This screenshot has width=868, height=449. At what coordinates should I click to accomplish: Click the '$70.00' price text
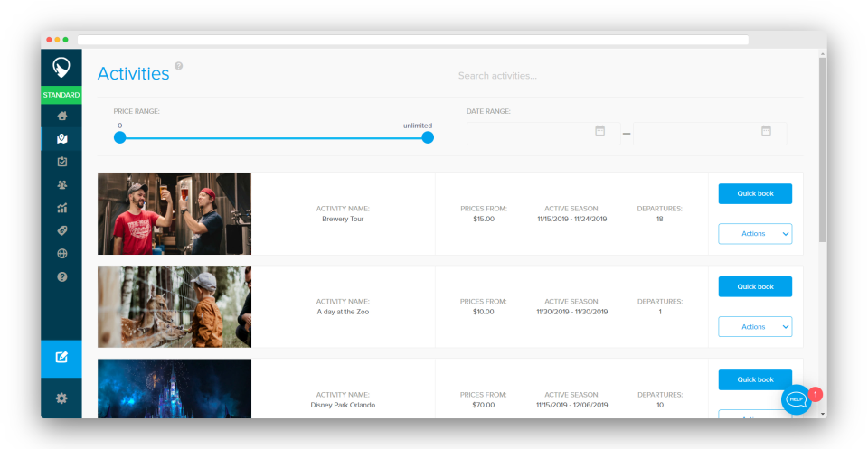click(483, 405)
